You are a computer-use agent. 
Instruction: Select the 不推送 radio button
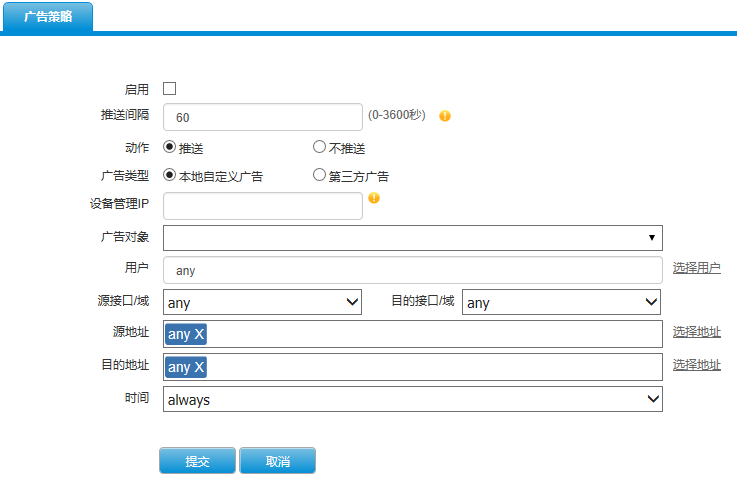pyautogui.click(x=319, y=147)
